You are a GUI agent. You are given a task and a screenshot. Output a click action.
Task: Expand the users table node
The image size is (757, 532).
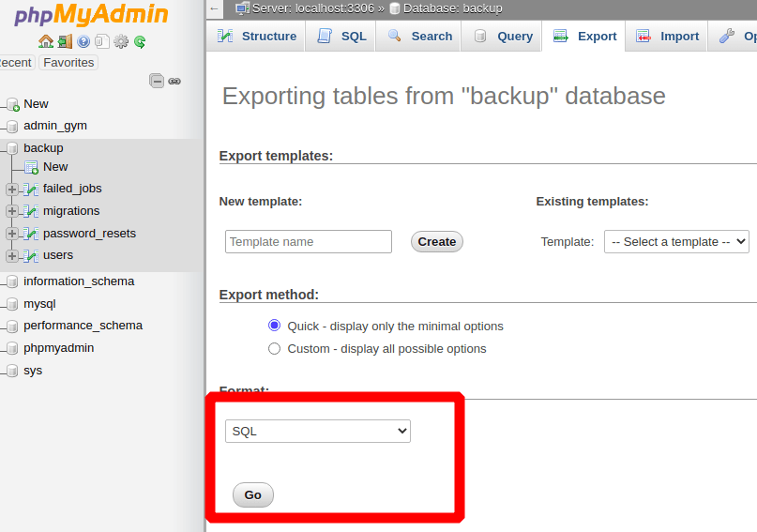12,256
